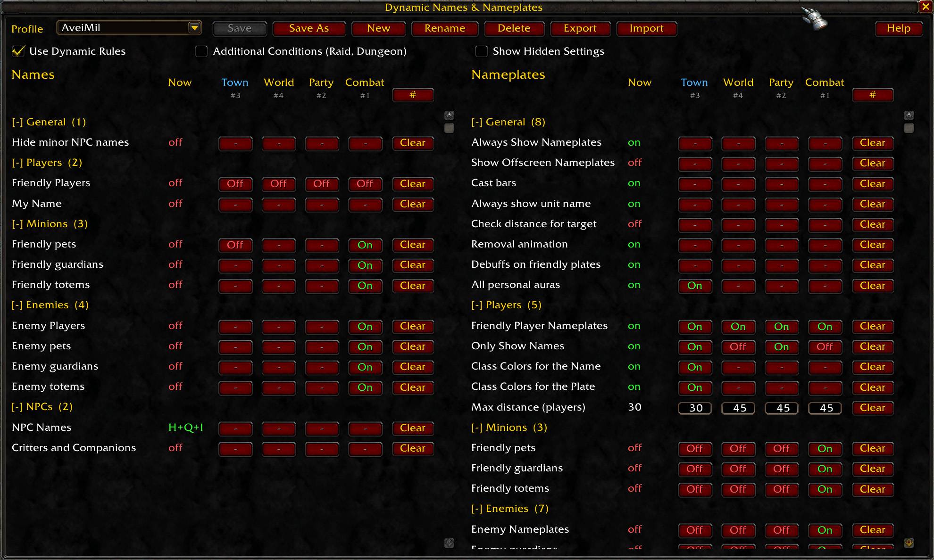Click Save As button
Viewport: 934px width, 560px height.
coord(309,28)
